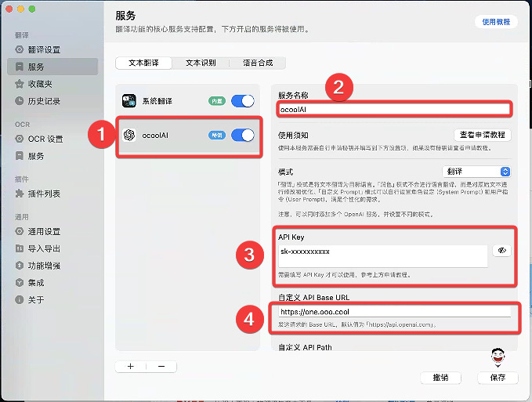The height and width of the screenshot is (402, 532).
Task: Click the plus button to add service
Action: click(x=130, y=366)
